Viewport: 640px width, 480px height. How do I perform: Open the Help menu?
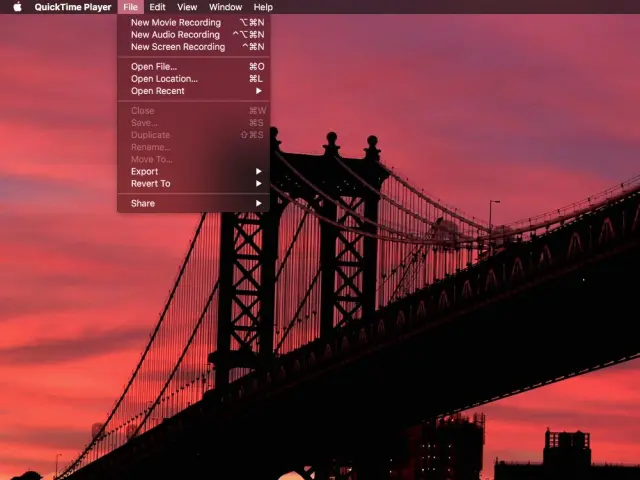(263, 7)
